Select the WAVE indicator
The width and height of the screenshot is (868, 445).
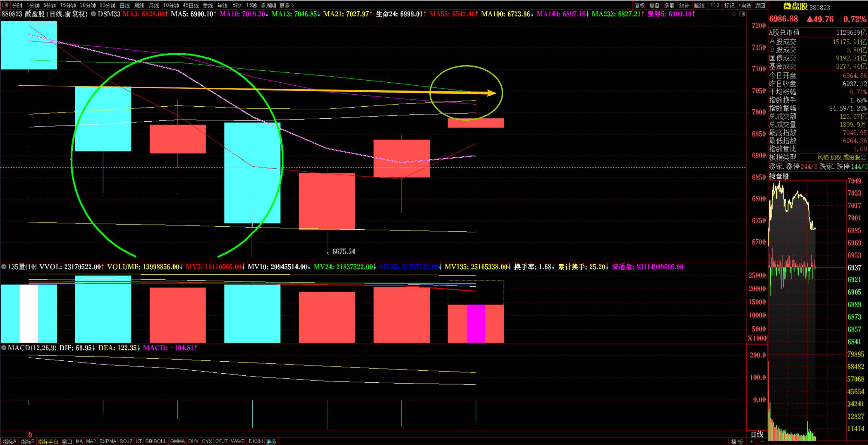[x=238, y=442]
